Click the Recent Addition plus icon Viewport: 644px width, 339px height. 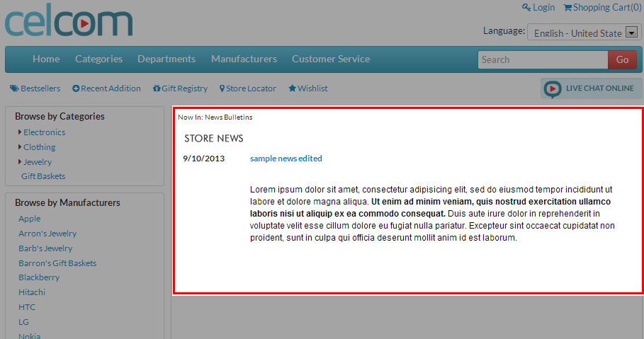click(x=76, y=88)
